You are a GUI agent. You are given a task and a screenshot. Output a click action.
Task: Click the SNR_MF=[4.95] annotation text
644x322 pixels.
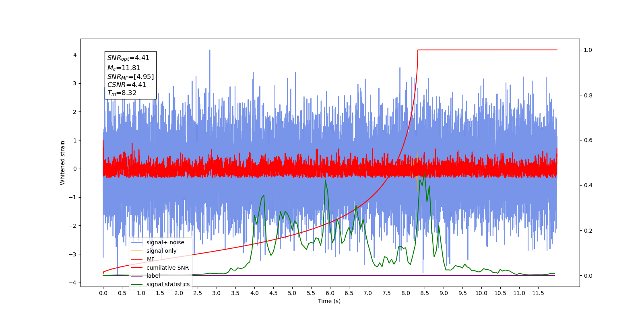130,76
